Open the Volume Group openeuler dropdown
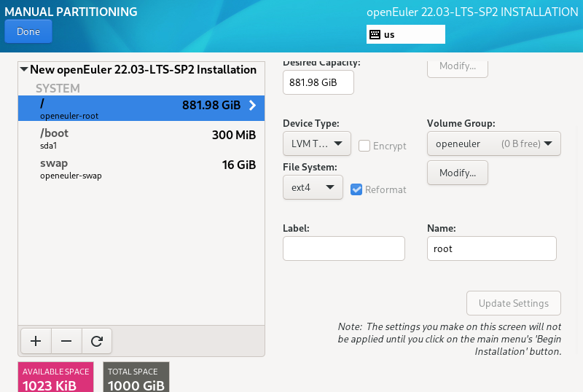 (493, 144)
